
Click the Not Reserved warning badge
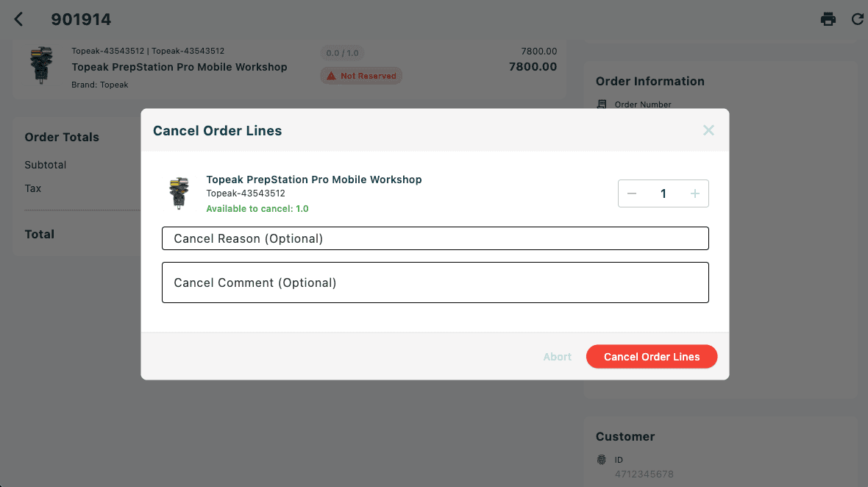(361, 76)
